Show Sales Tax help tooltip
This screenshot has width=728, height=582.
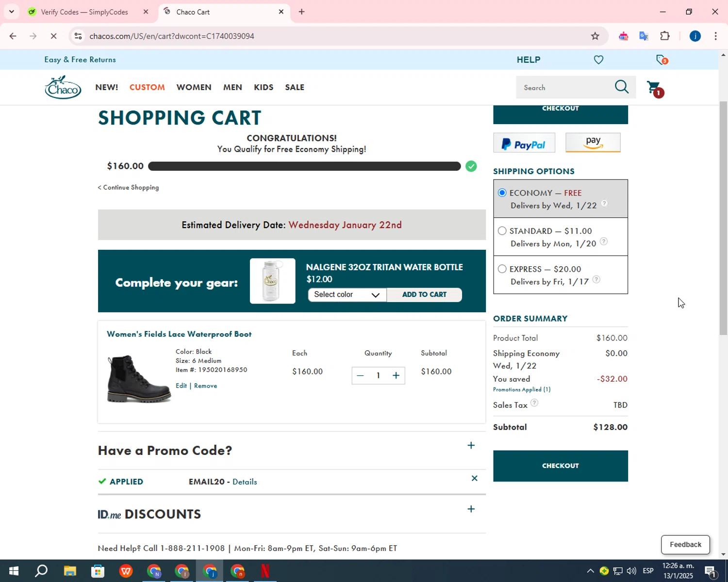click(534, 403)
